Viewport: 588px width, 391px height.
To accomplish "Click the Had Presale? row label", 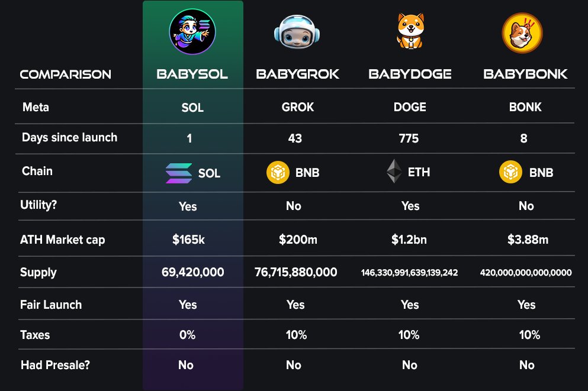I will (56, 365).
